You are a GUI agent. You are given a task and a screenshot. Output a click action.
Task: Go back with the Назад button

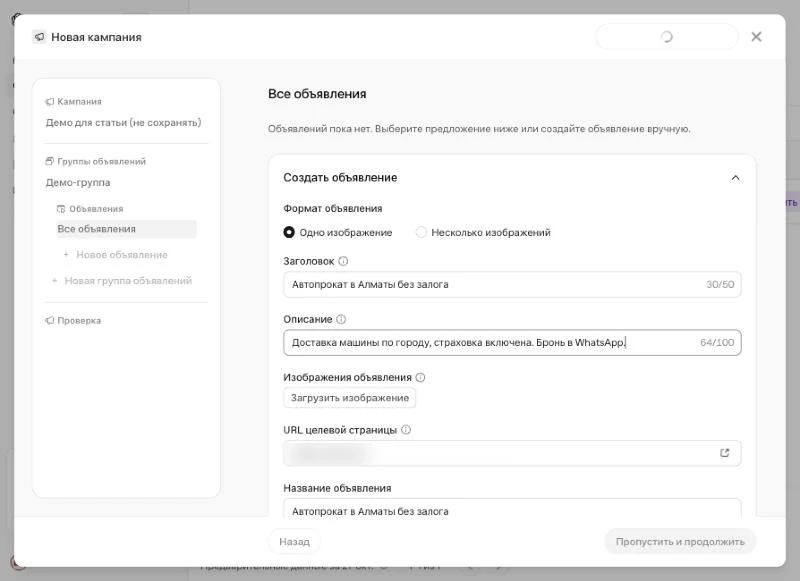click(294, 542)
